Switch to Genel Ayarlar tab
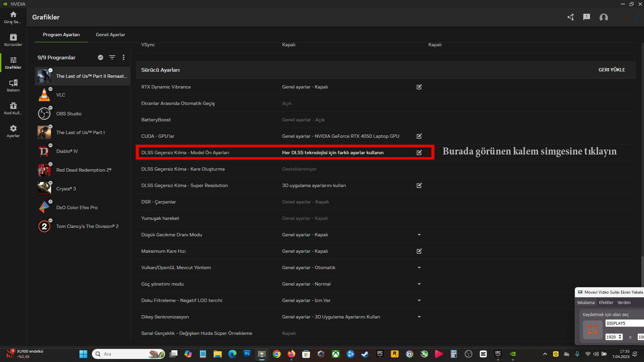The width and height of the screenshot is (644, 362). pyautogui.click(x=110, y=35)
